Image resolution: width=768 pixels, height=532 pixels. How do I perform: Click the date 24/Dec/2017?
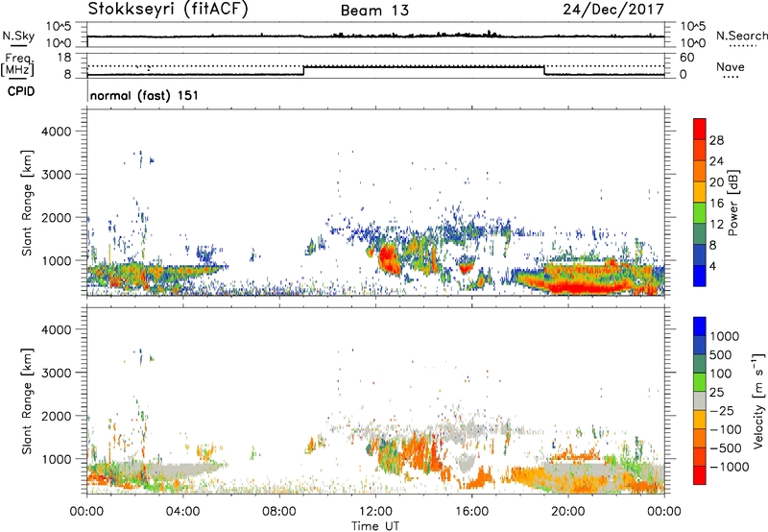(x=613, y=10)
